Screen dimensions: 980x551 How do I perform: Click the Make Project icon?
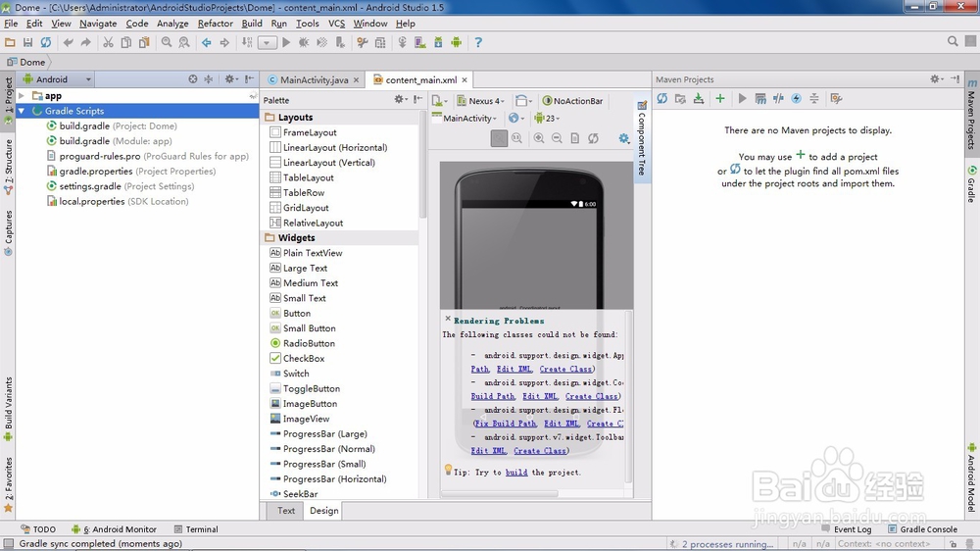coord(247,42)
